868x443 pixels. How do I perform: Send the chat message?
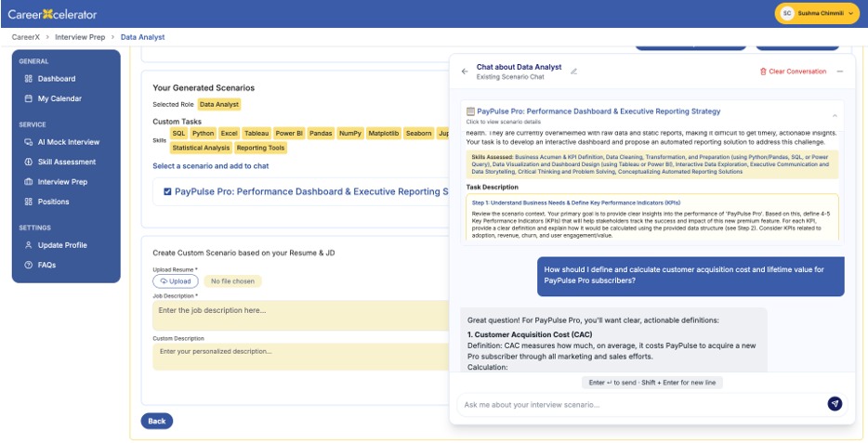point(835,404)
